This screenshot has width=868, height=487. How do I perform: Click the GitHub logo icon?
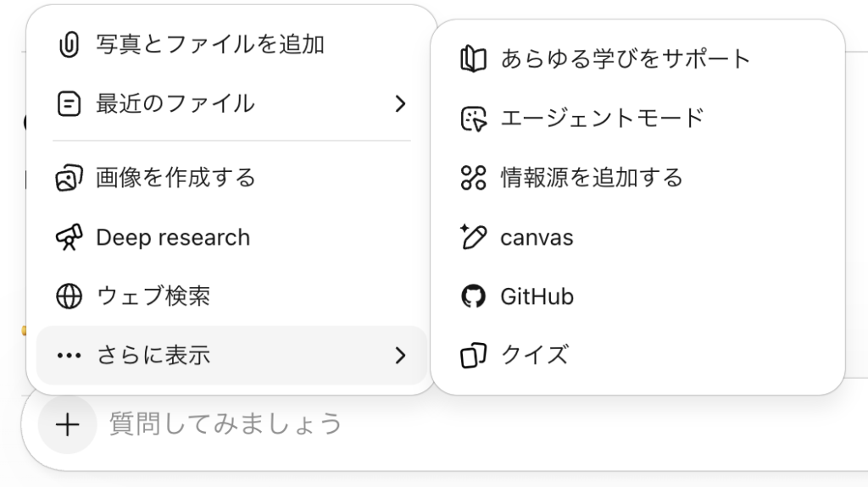point(473,296)
